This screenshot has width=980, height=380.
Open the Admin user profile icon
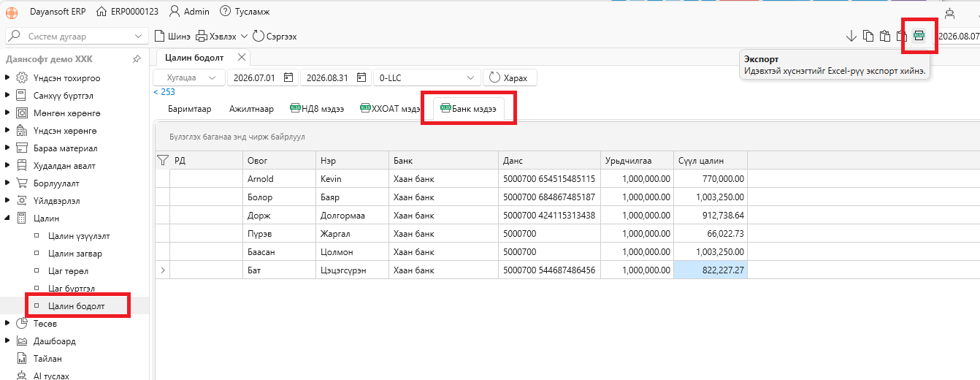[175, 12]
